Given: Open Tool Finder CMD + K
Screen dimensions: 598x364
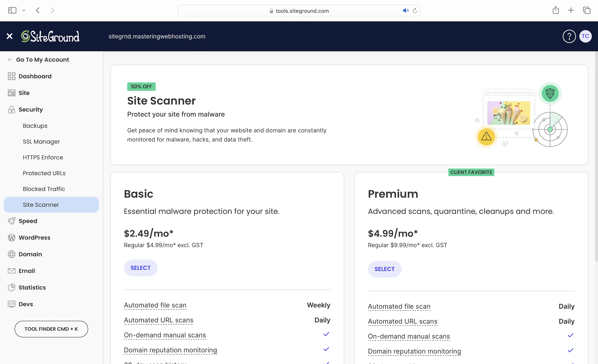Looking at the screenshot, I should [51, 329].
